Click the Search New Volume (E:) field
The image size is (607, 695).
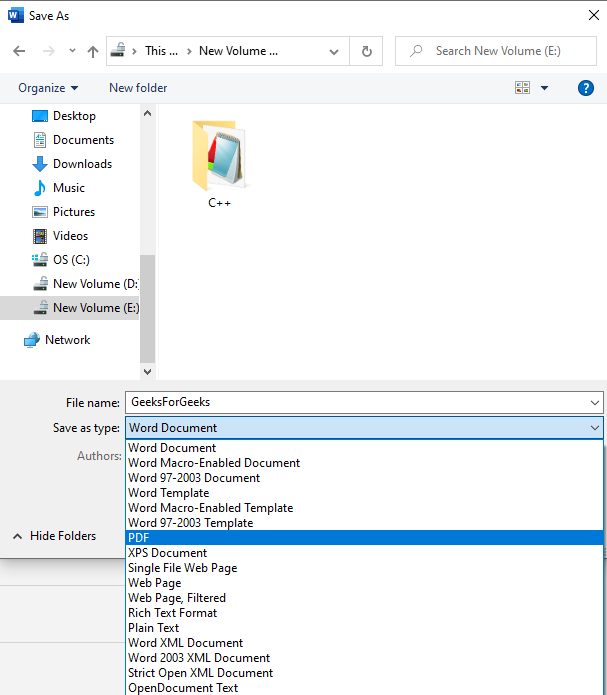point(496,51)
